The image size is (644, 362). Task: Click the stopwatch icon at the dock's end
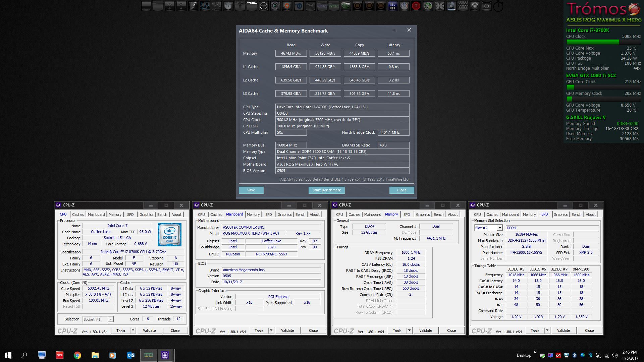coord(498,6)
